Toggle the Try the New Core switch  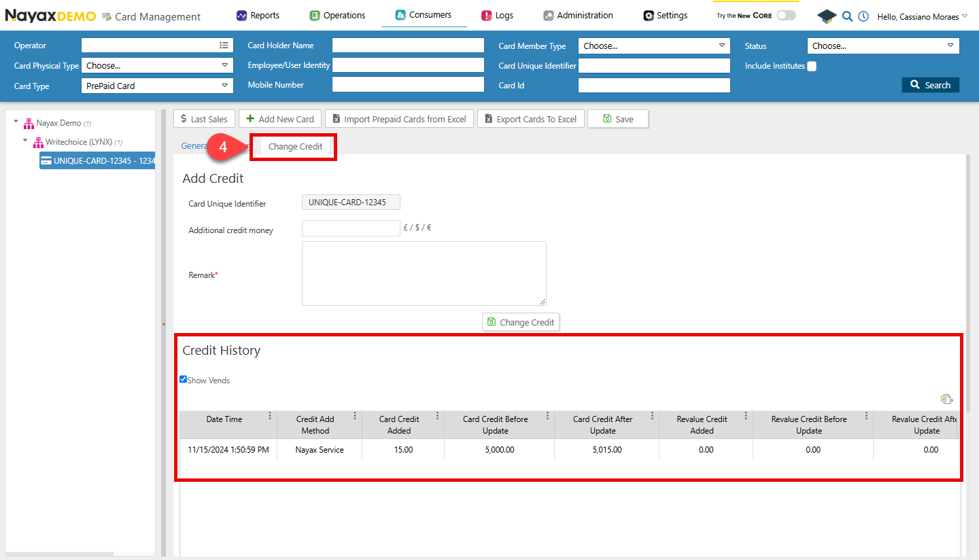click(786, 15)
